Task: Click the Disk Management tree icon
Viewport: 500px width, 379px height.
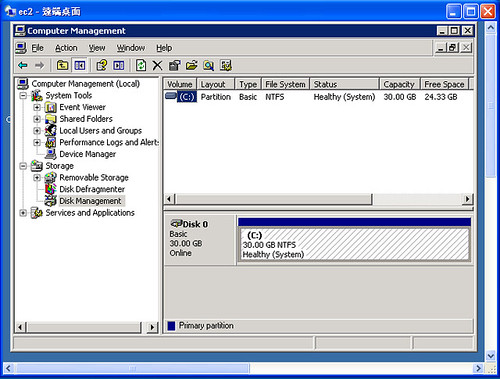Action: click(x=51, y=201)
